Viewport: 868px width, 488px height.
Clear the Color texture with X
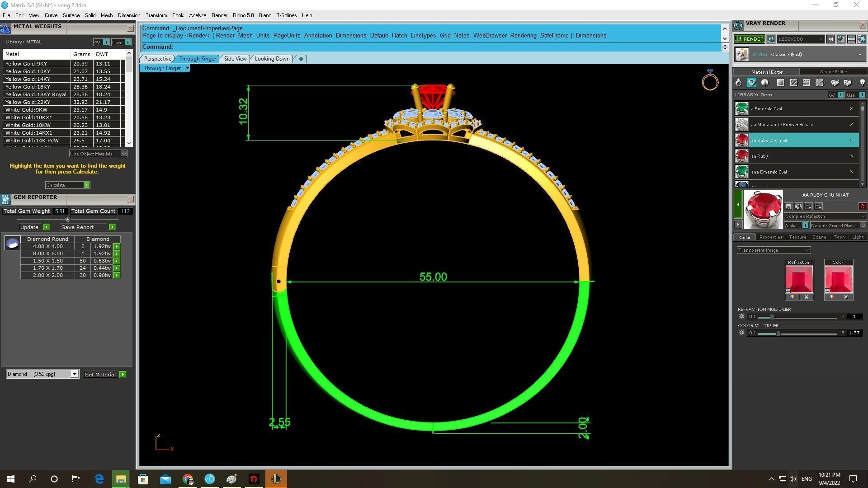click(x=845, y=297)
